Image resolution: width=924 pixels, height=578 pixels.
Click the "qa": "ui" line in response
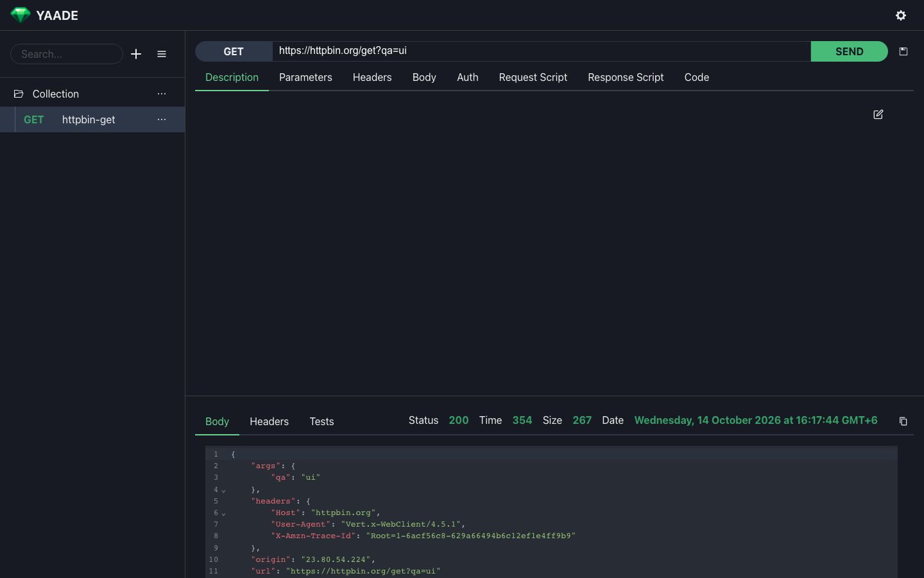[296, 477]
